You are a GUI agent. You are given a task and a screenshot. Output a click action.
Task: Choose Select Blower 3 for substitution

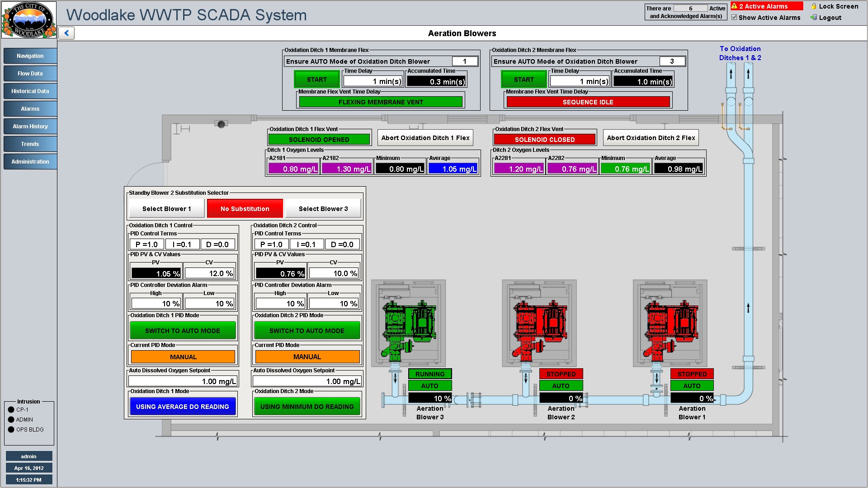click(323, 209)
